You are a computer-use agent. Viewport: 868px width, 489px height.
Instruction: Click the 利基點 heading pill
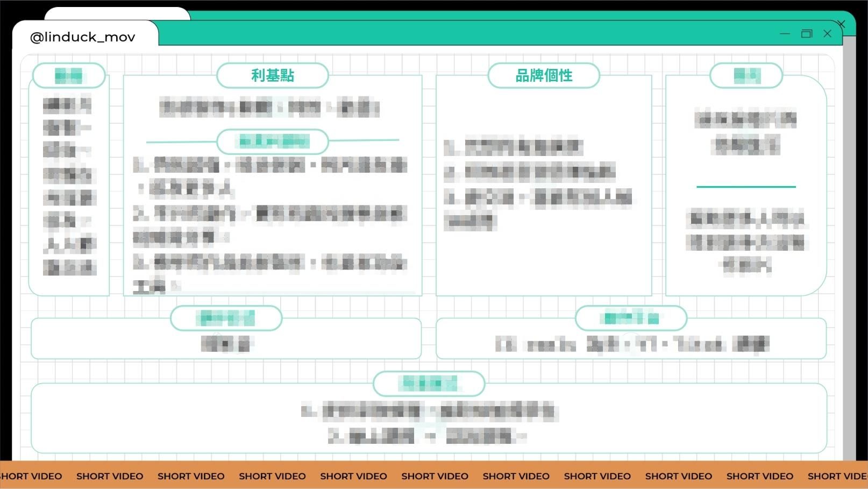pos(272,75)
